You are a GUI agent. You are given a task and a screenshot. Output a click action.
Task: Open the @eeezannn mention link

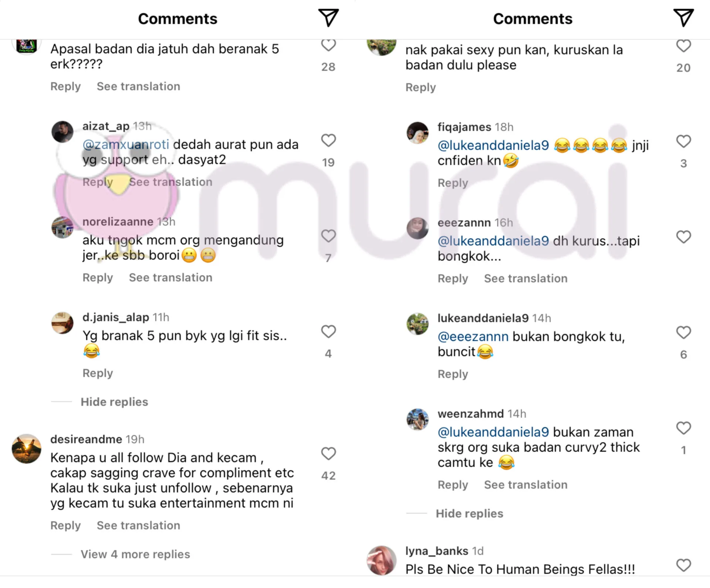(x=473, y=337)
